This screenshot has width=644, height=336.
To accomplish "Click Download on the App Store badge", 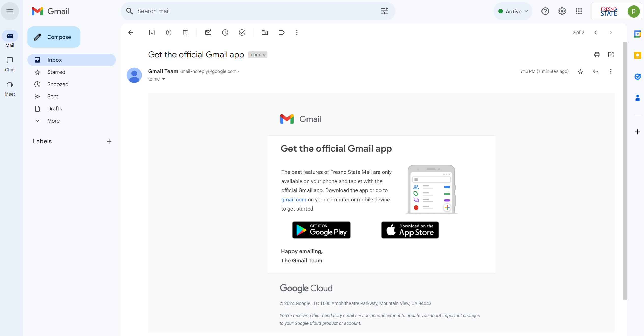I will 410,230.
